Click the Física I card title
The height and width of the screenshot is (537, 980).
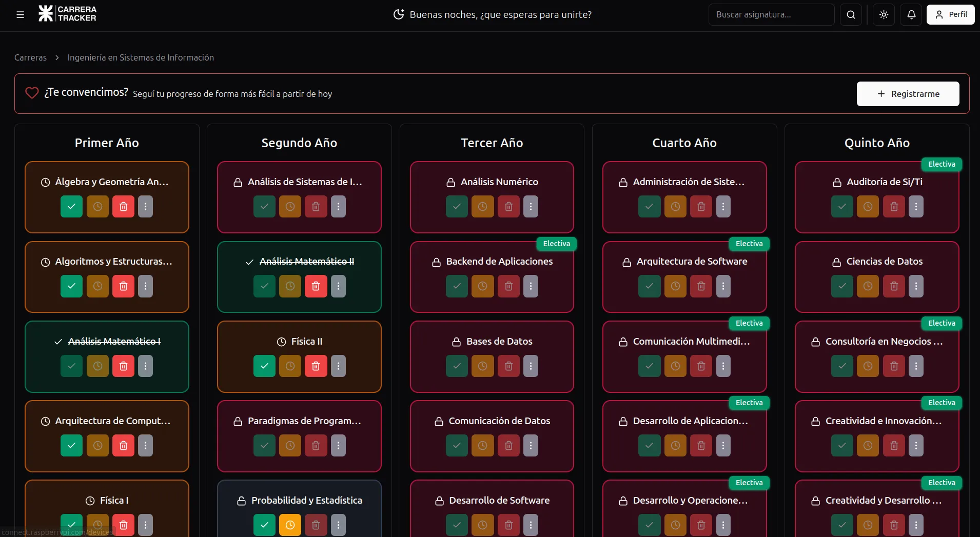[114, 501]
